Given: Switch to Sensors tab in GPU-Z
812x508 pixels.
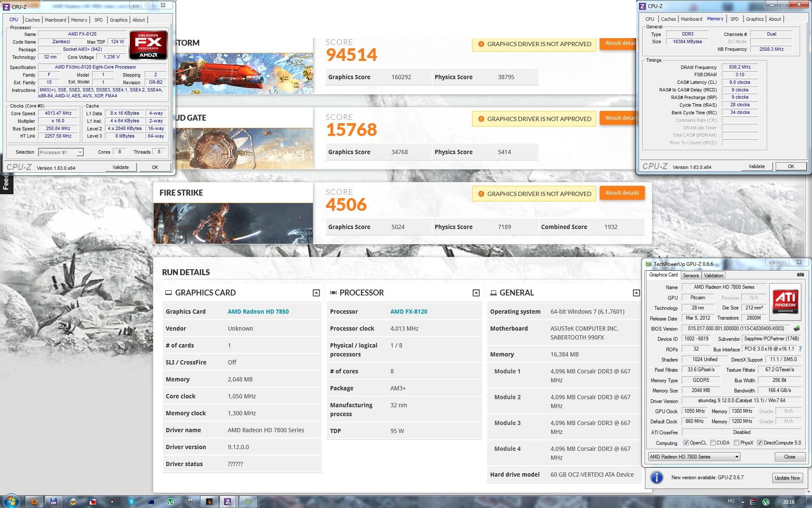Looking at the screenshot, I should pos(691,276).
